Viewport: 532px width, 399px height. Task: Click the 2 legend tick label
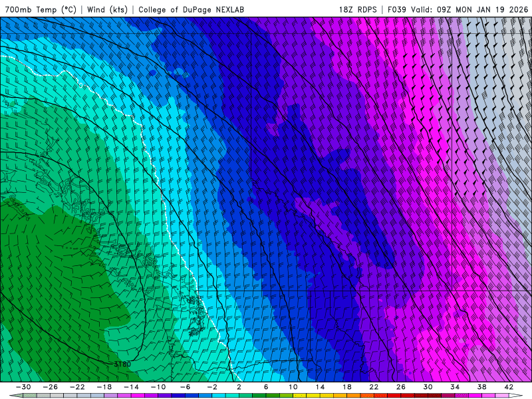(239, 387)
